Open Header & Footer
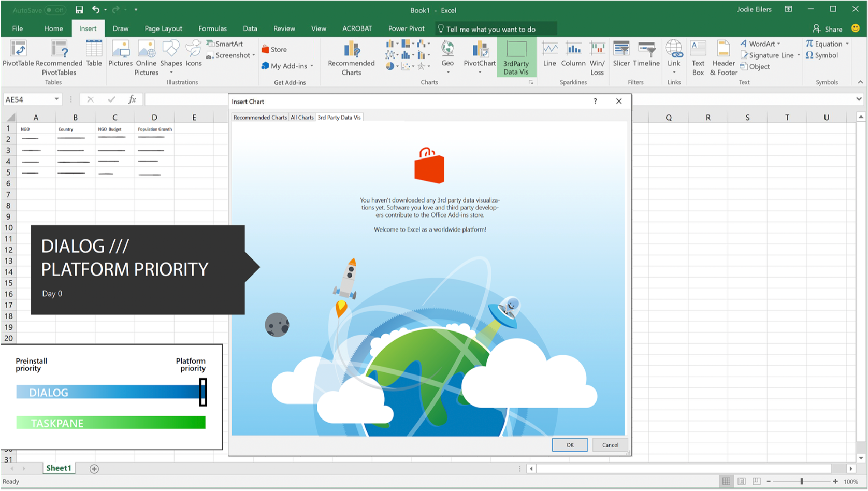868x491 pixels. pos(724,58)
